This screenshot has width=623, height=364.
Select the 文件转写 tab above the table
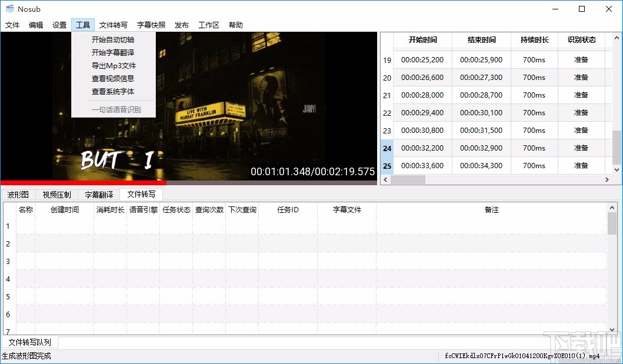click(141, 194)
